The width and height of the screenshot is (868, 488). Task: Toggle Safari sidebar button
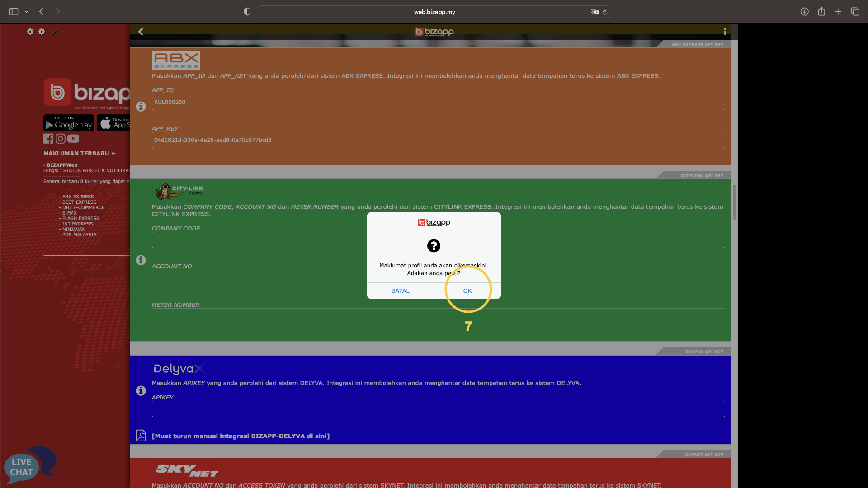[x=14, y=12]
